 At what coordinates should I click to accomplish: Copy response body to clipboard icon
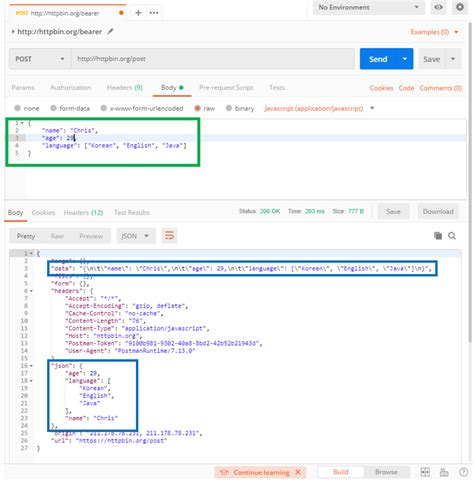point(438,236)
